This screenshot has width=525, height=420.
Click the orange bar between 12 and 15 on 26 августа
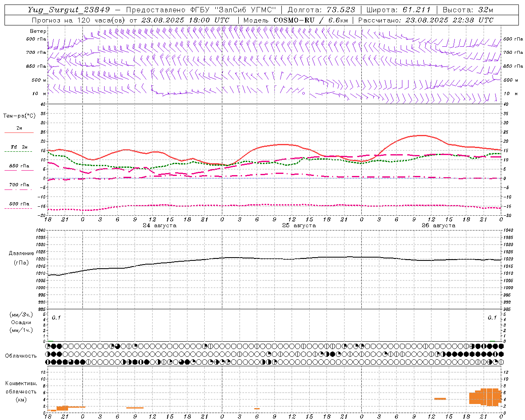[x=440, y=399]
